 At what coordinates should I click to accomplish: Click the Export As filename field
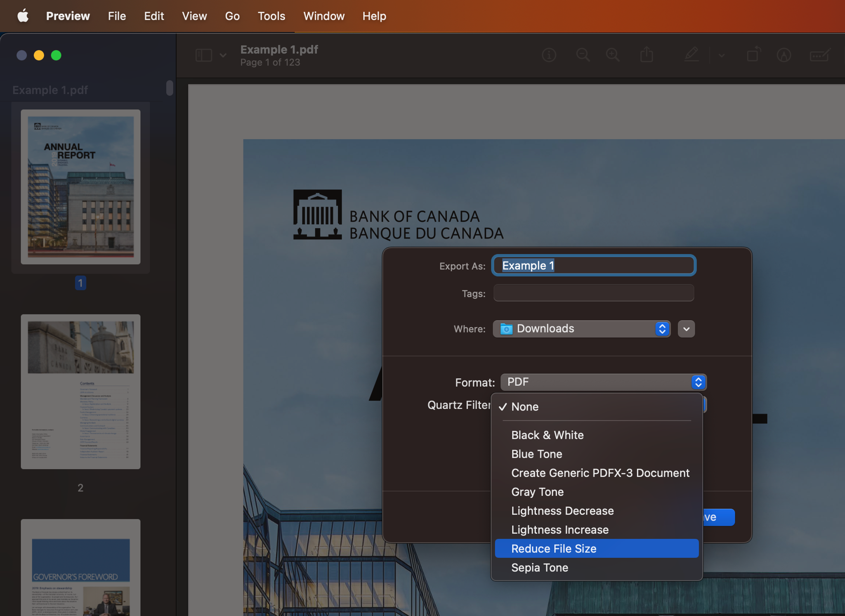coord(594,265)
